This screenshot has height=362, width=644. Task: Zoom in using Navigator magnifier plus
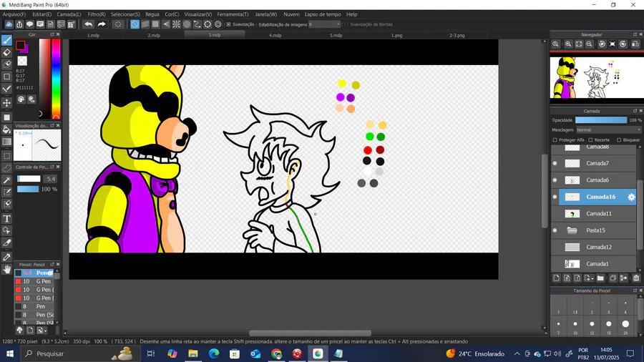pos(568,44)
